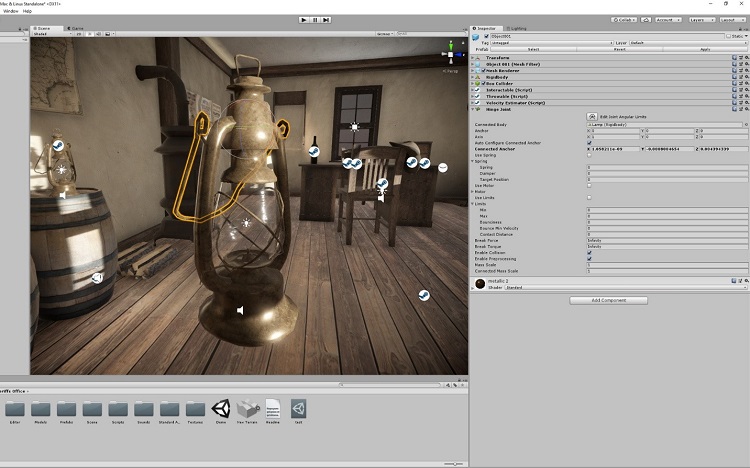Viewport: 750px width, 468px height.
Task: Open the Shader dropdown for metallic 2
Action: [626, 287]
